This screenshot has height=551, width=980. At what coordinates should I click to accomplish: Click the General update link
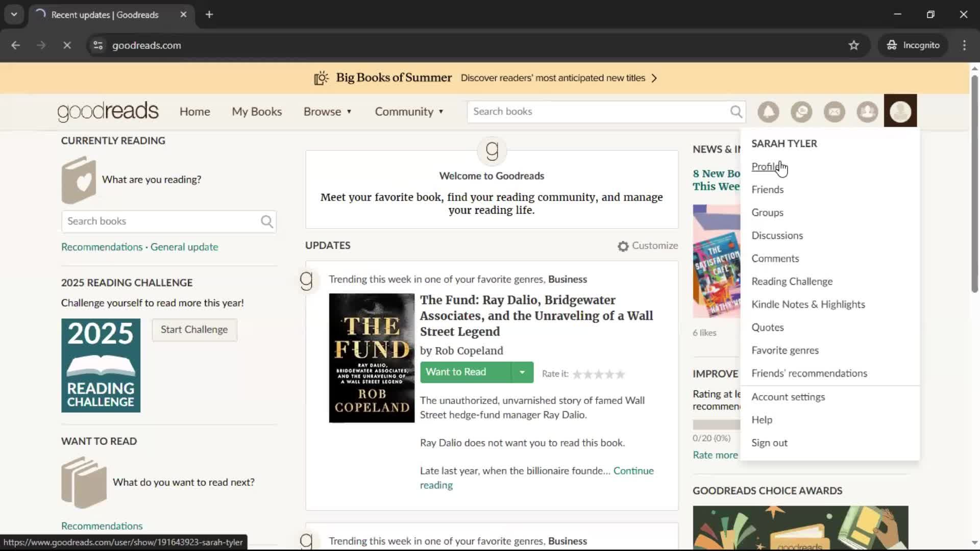coord(184,247)
